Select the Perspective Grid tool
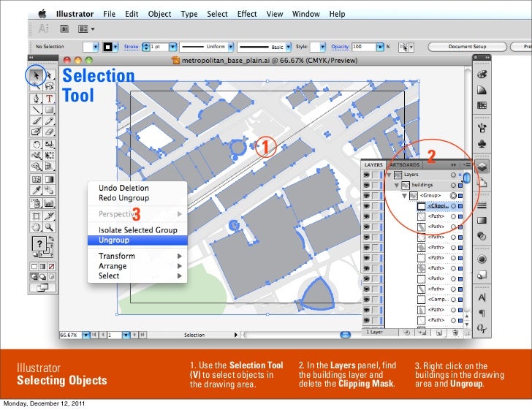This screenshot has width=532, height=410. [49, 167]
